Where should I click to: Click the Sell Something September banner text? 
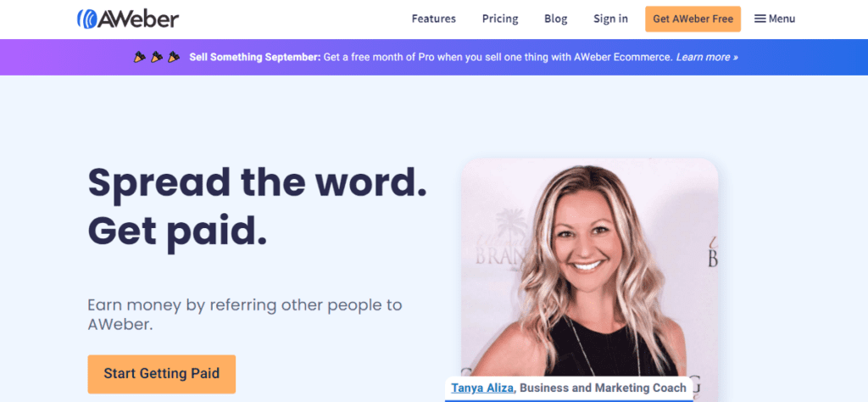[255, 57]
